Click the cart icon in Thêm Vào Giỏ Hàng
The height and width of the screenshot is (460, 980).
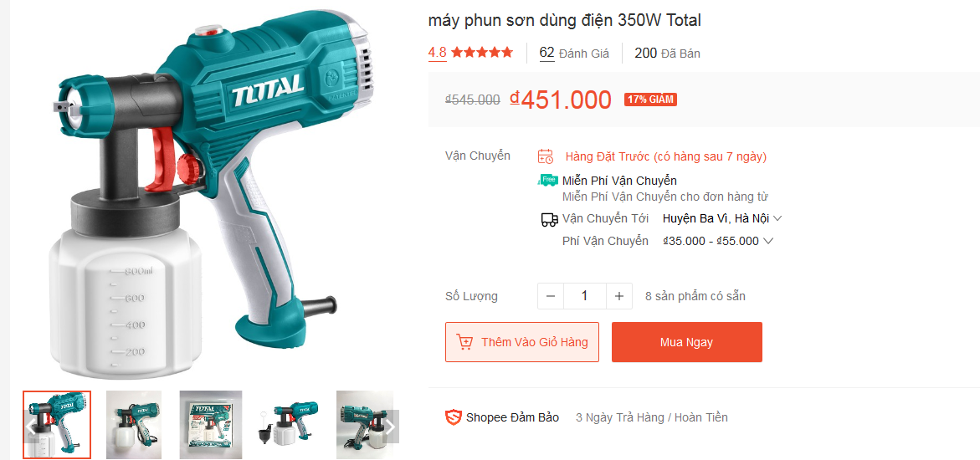pos(465,343)
